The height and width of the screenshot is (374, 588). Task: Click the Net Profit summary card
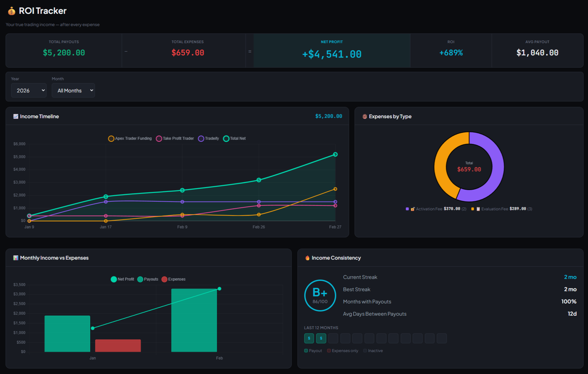(332, 51)
